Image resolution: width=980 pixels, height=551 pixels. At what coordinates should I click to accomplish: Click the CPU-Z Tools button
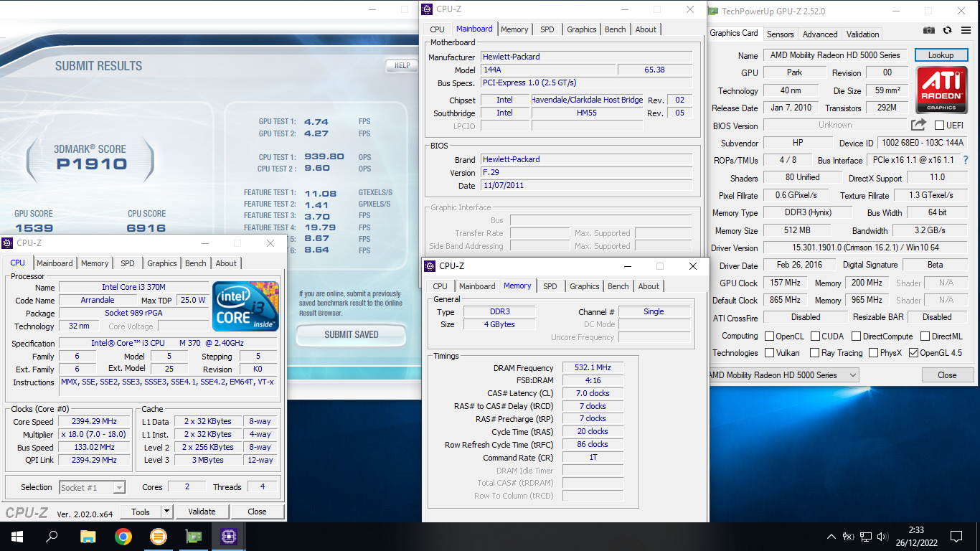coord(141,512)
